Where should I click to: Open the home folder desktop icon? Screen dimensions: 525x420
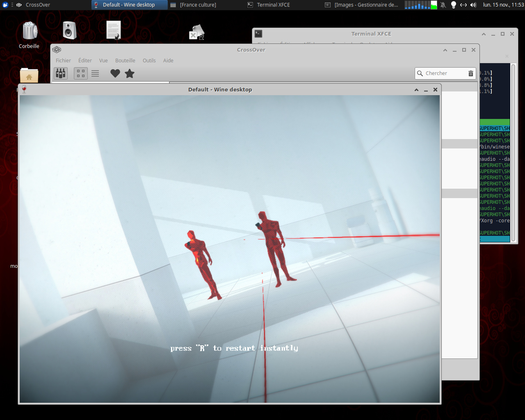(x=29, y=76)
